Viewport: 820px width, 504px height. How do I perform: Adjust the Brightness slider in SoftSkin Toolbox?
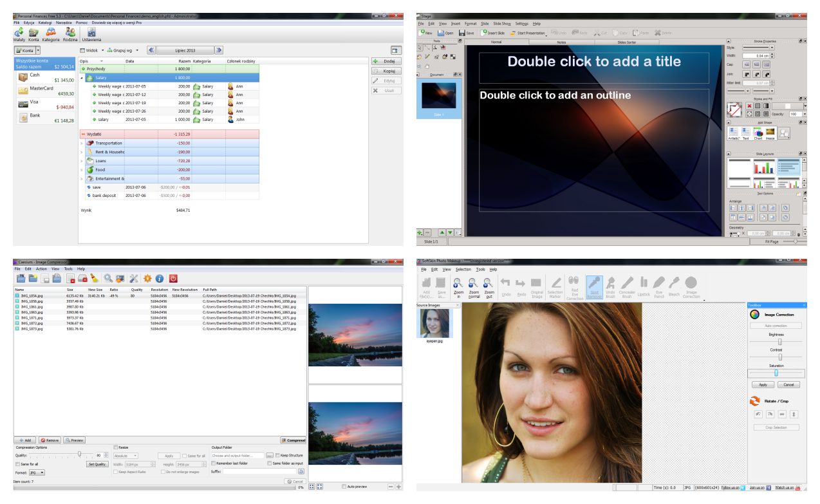coord(780,342)
